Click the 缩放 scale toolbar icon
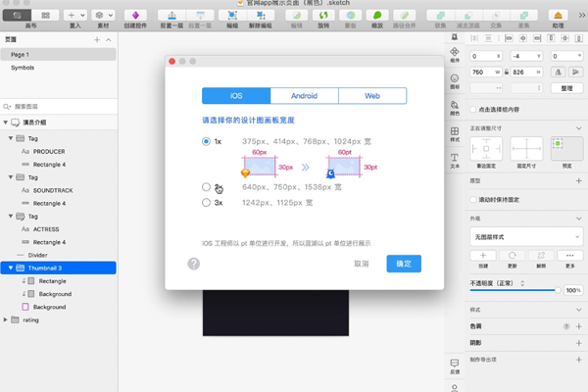The width and height of the screenshot is (588, 392). pyautogui.click(x=377, y=16)
